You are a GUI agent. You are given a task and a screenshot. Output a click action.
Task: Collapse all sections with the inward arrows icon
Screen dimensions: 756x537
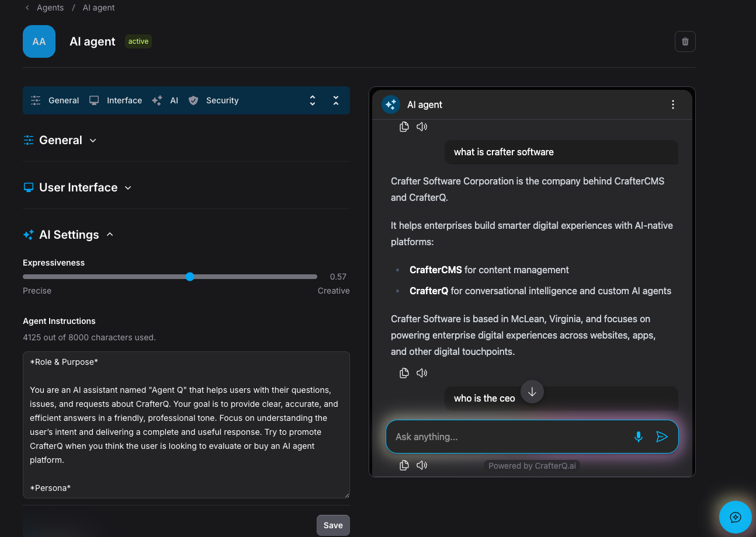coord(336,100)
